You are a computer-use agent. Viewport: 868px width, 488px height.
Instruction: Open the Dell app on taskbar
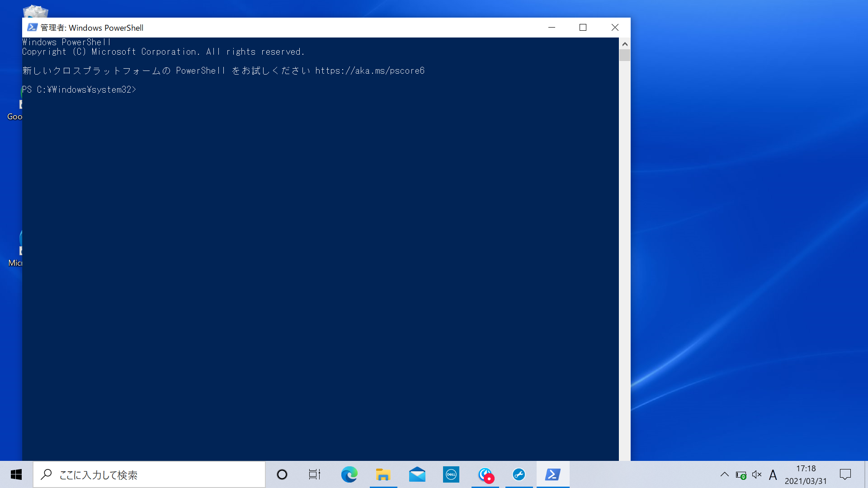451,474
